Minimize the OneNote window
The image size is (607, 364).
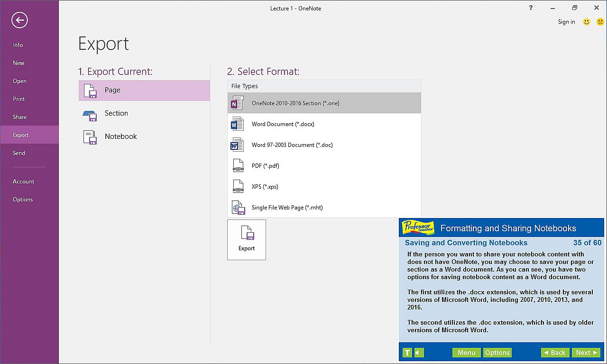pos(552,8)
